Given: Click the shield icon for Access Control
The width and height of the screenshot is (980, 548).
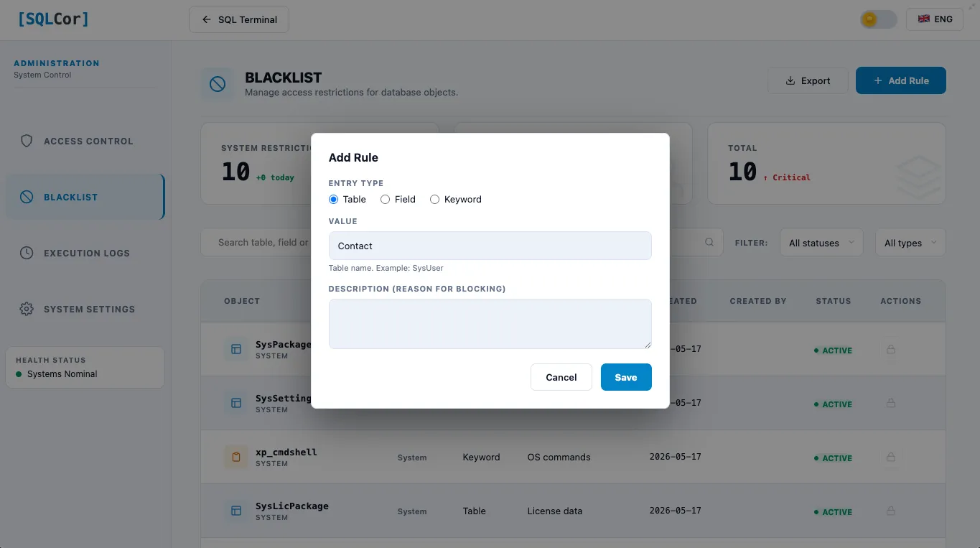Looking at the screenshot, I should [27, 141].
